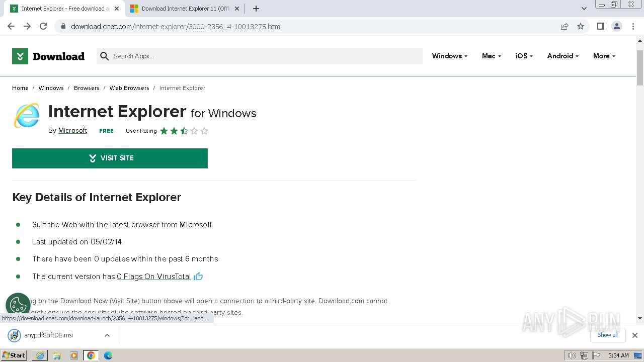644x362 pixels.
Task: Click the network tray icon
Action: (x=584, y=355)
